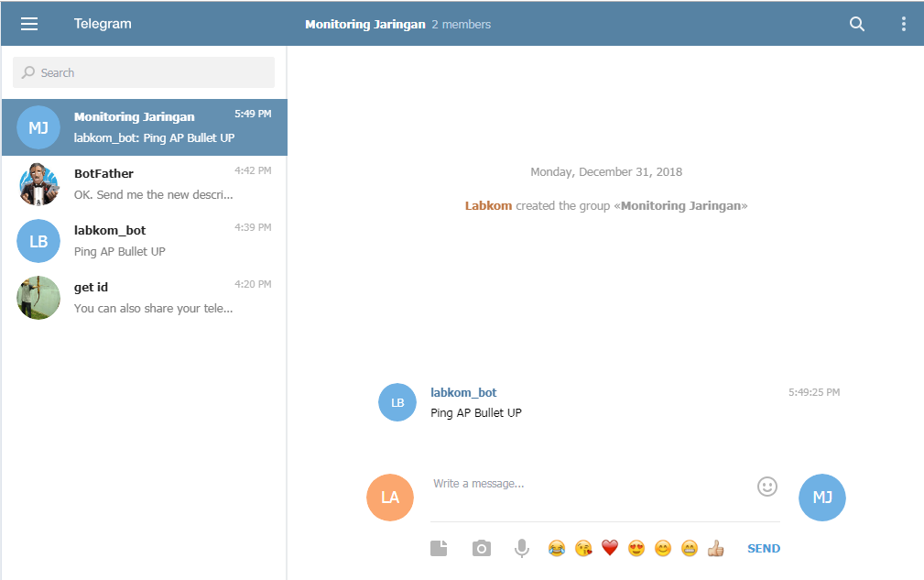Click the 5:49 PM time on Monitoring Jaringan chat
Image resolution: width=924 pixels, height=580 pixels.
253,114
